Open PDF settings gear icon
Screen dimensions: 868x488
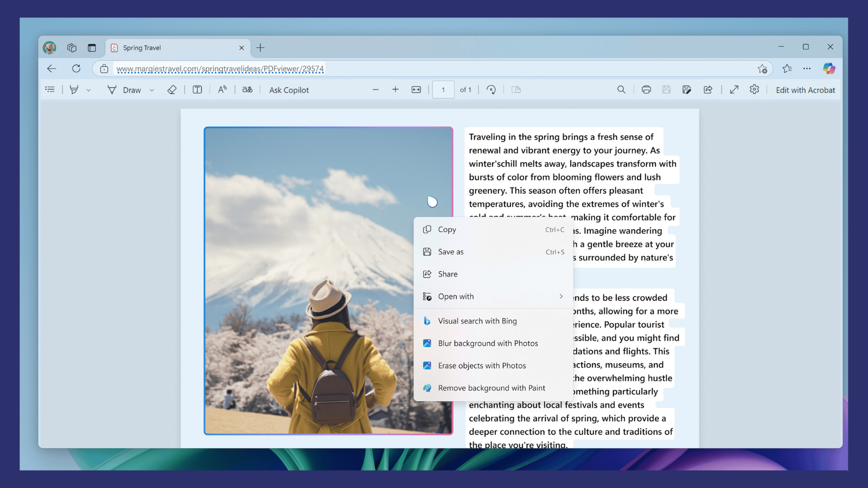click(754, 90)
